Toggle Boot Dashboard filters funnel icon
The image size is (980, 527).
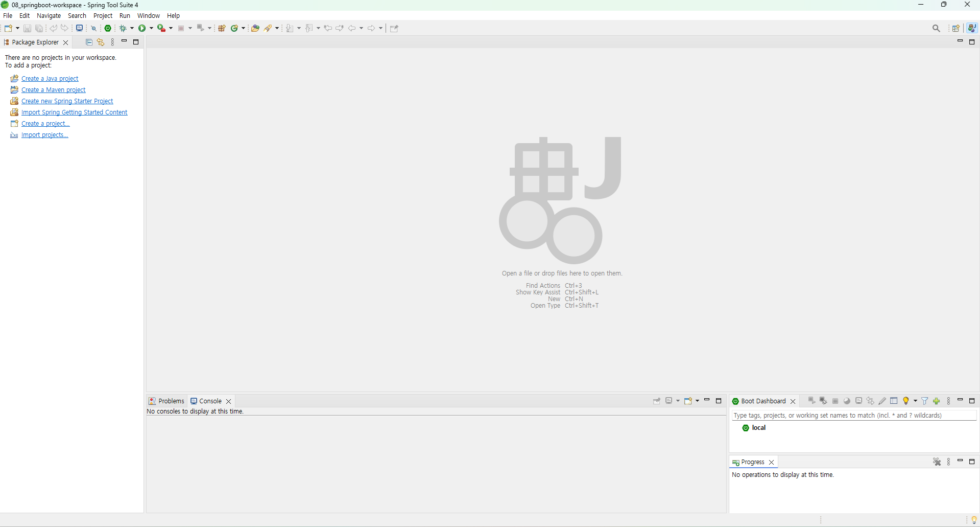pyautogui.click(x=925, y=401)
